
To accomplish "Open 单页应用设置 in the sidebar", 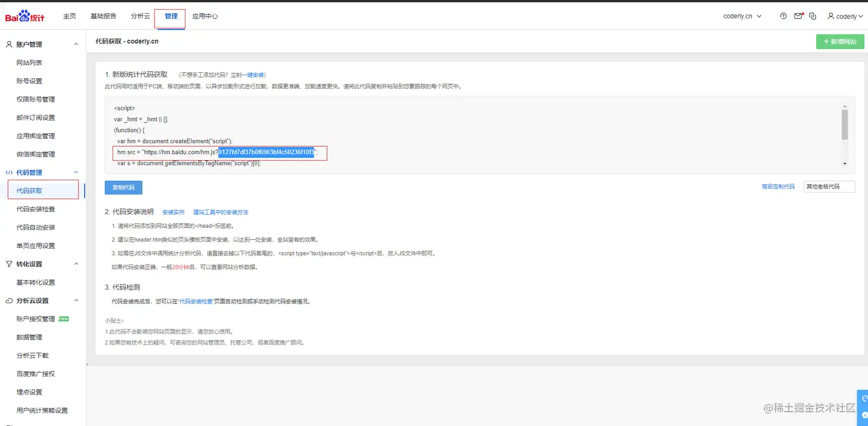I will (36, 246).
